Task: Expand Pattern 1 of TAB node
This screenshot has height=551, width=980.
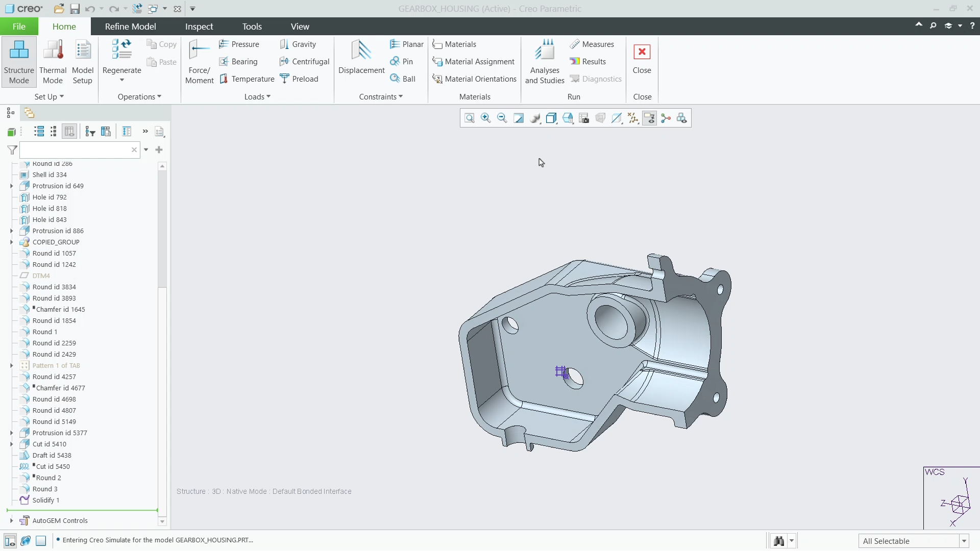Action: click(x=12, y=366)
